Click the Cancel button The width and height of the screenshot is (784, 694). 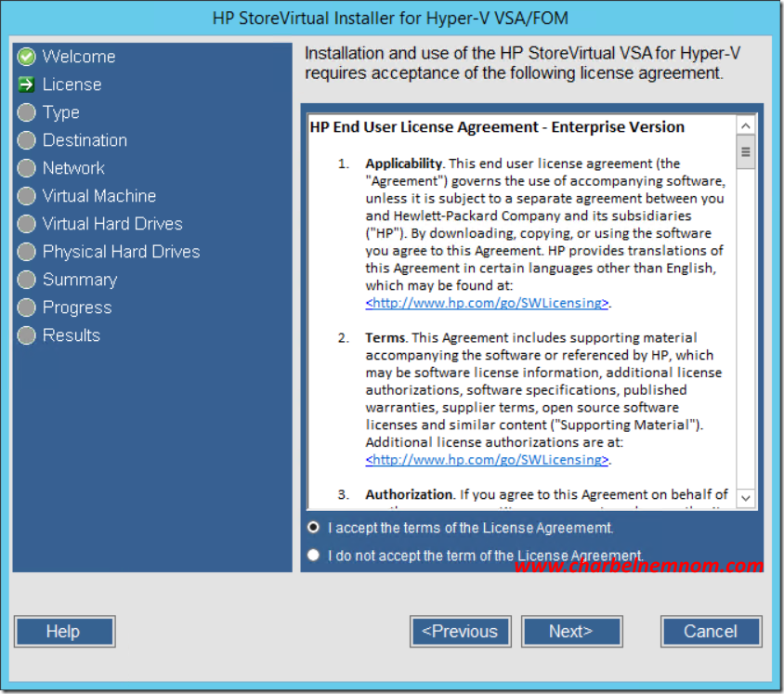point(712,632)
